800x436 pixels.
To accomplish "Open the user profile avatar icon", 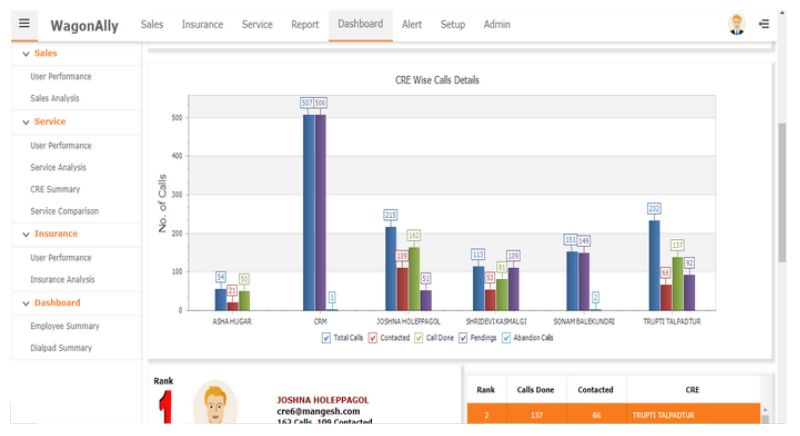I will 738,23.
